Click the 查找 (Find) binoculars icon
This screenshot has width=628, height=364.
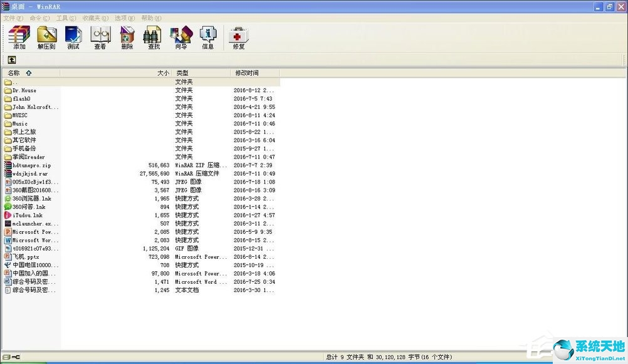[154, 37]
